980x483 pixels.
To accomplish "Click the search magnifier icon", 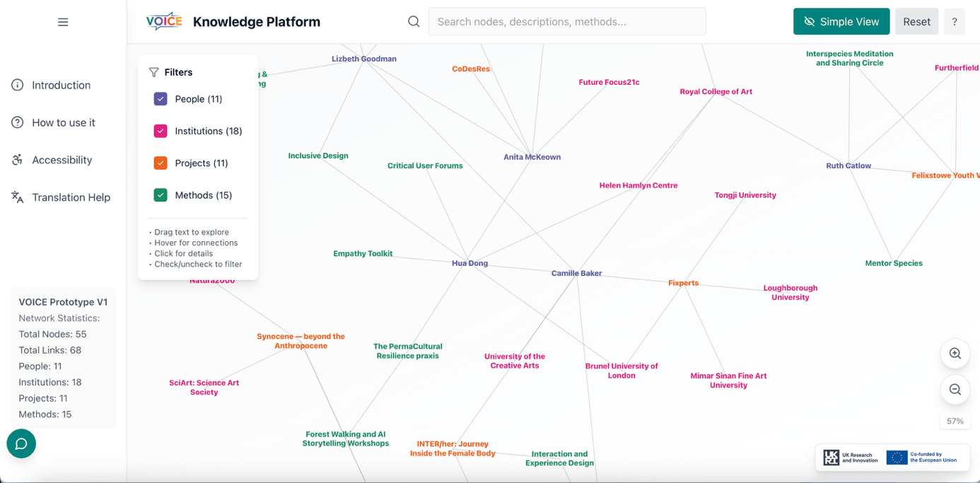I will pos(414,22).
